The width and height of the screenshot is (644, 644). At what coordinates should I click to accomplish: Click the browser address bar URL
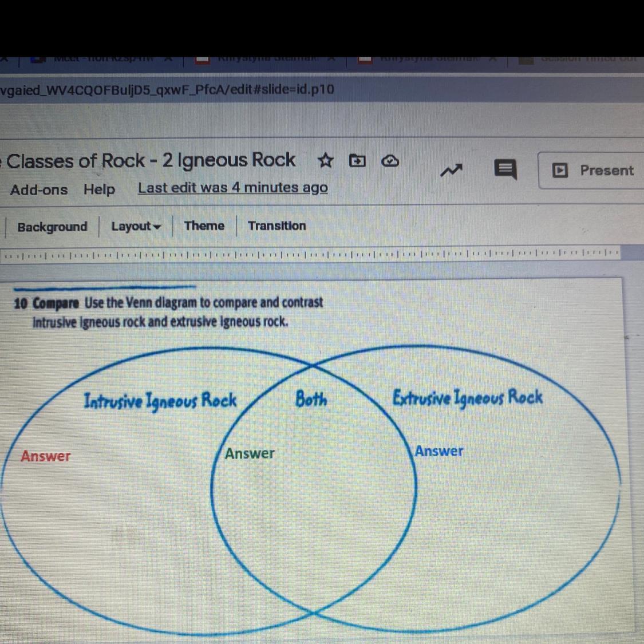click(167, 89)
